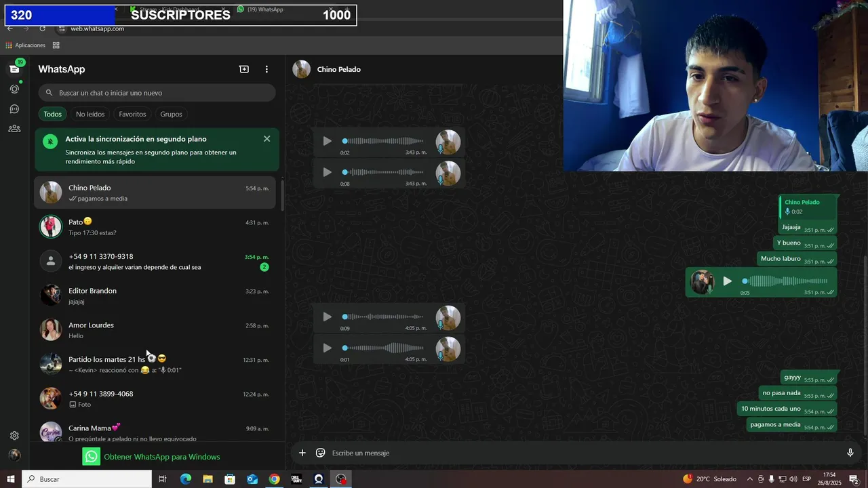The image size is (868, 488).
Task: Open your profile picture in the sidebar
Action: tap(14, 455)
